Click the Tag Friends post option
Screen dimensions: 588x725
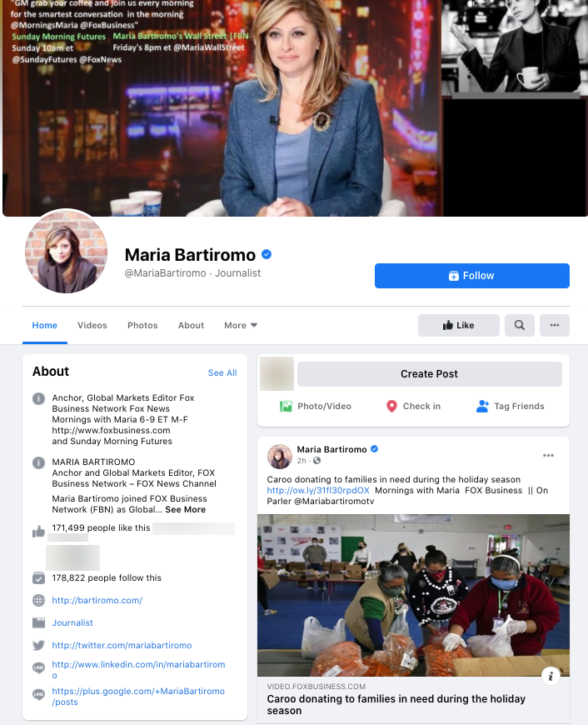tap(510, 406)
